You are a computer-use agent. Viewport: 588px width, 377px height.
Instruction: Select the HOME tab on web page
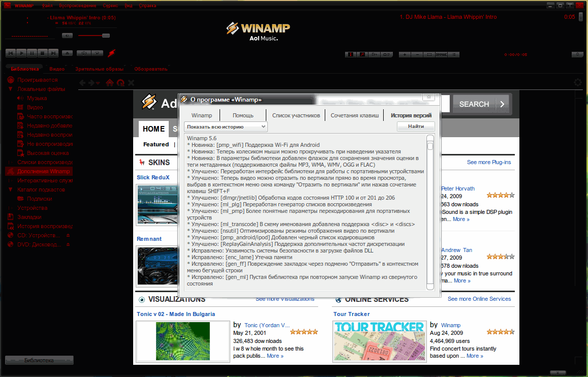coord(154,129)
